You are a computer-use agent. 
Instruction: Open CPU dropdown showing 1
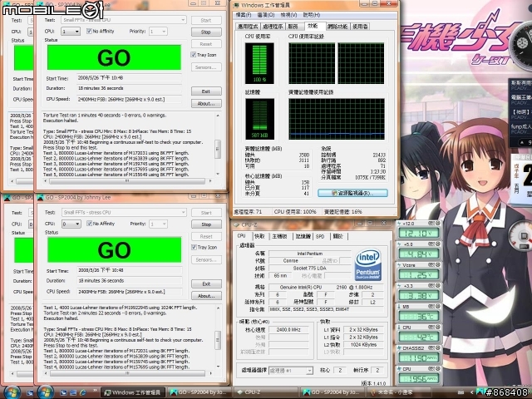(x=71, y=32)
